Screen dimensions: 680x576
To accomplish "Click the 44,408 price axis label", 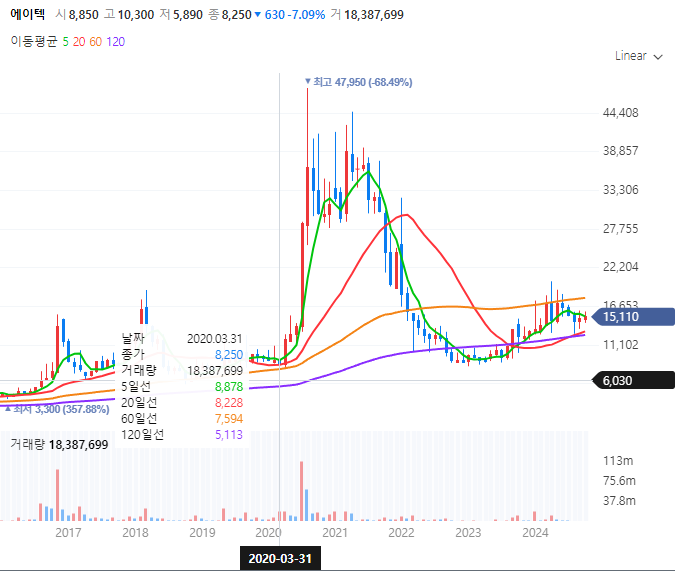I will click(x=621, y=113).
